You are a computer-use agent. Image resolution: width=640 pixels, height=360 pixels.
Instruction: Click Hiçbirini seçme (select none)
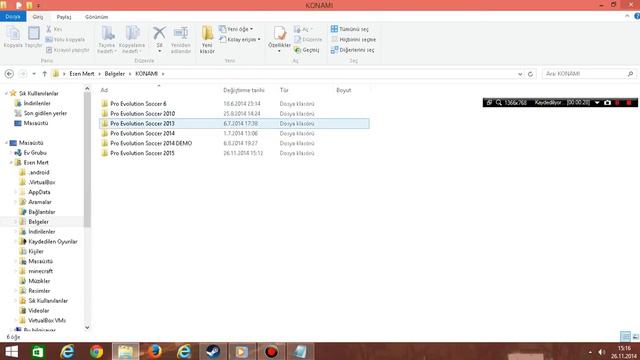tap(353, 40)
